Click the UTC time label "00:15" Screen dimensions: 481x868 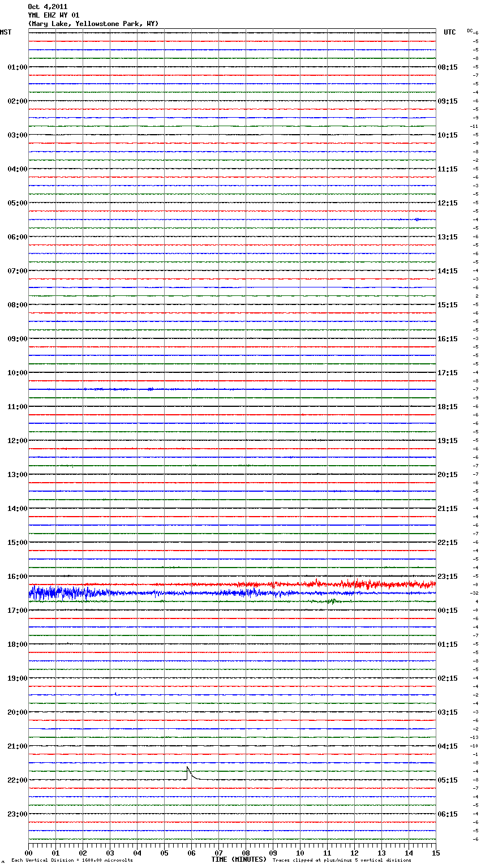pyautogui.click(x=448, y=611)
